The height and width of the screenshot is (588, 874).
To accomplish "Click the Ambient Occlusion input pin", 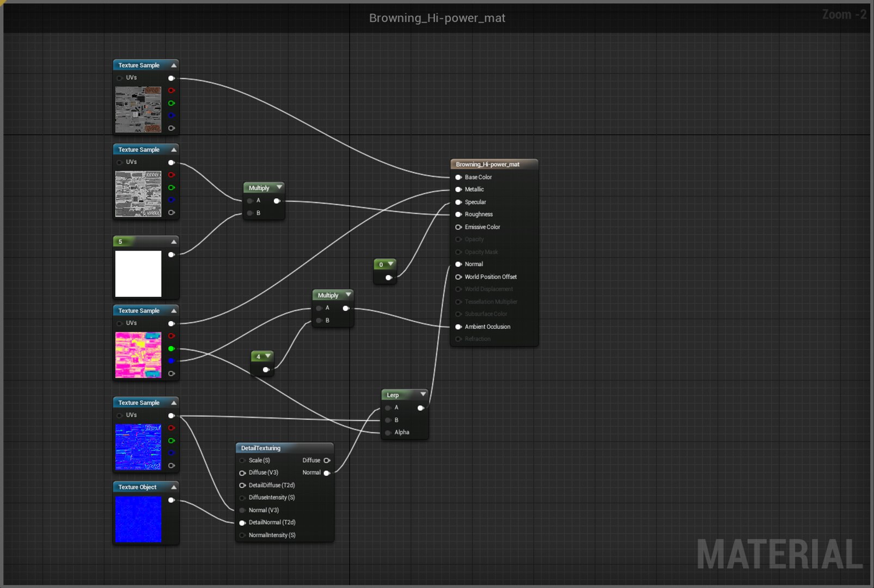I will tap(459, 327).
